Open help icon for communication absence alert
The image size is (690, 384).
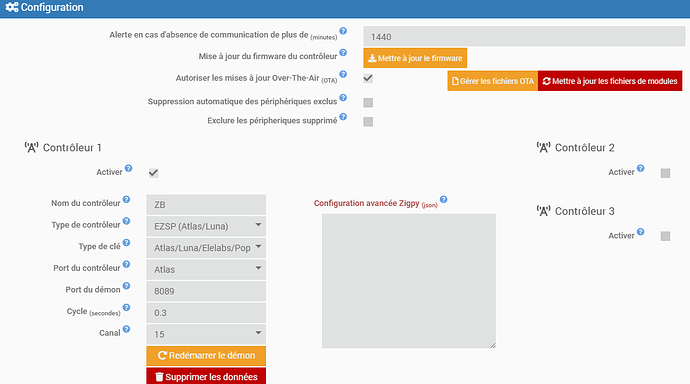click(x=343, y=31)
